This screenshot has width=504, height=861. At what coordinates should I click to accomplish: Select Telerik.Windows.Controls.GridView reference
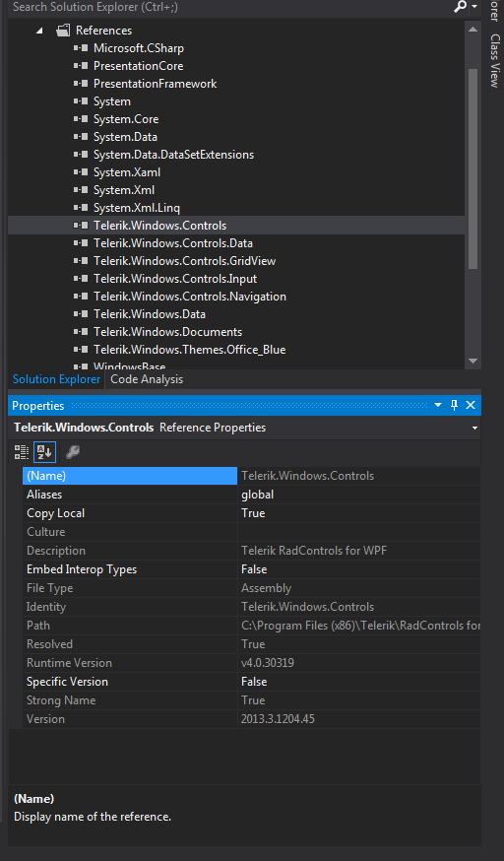tap(184, 261)
